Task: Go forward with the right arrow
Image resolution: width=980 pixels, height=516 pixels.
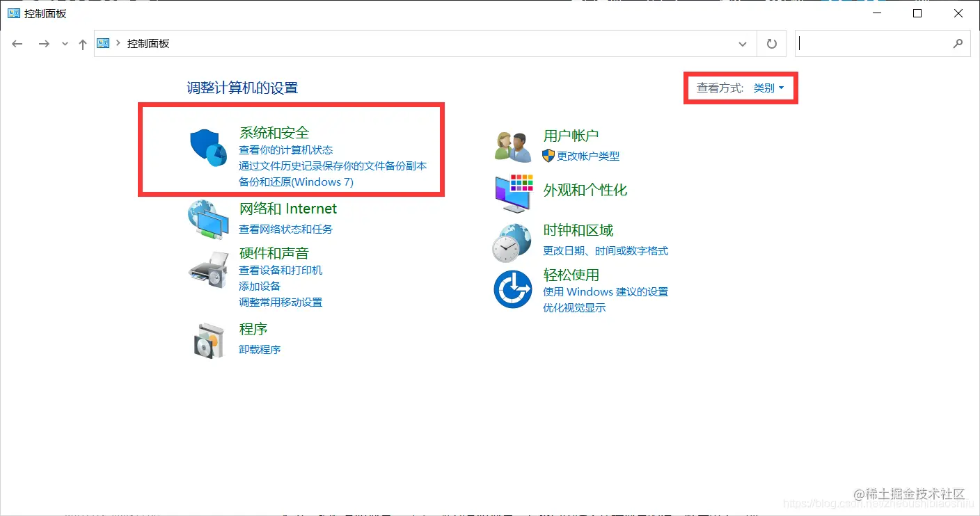Action: [x=44, y=44]
